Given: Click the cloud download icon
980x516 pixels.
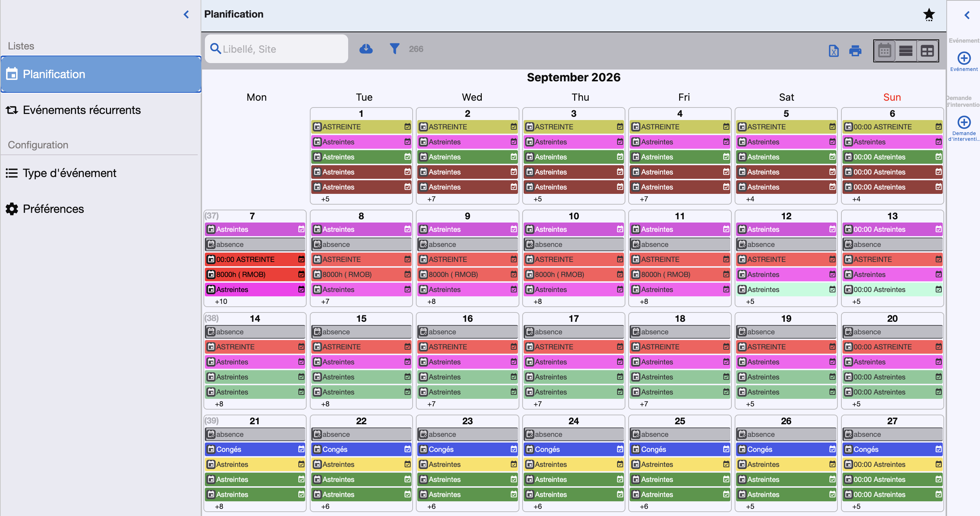Looking at the screenshot, I should click(366, 49).
